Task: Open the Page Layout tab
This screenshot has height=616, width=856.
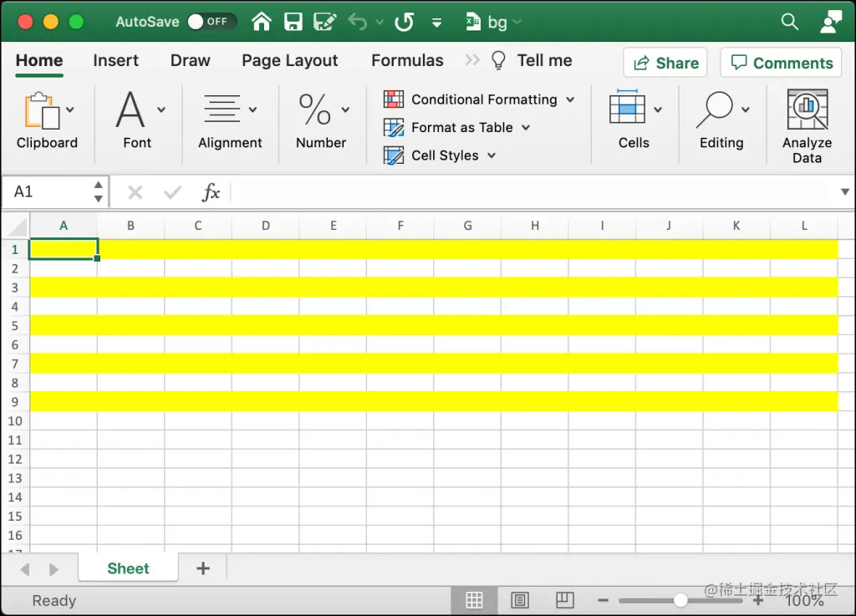Action: 290,60
